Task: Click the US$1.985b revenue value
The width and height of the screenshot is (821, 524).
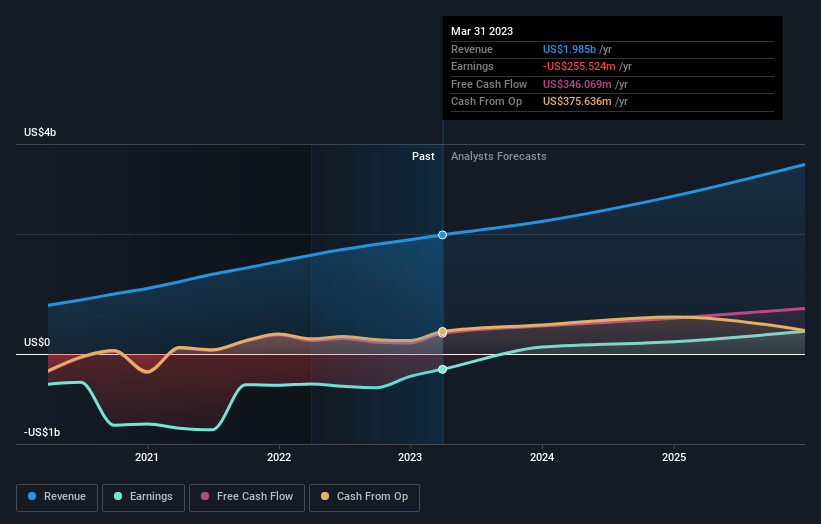Action: click(x=569, y=49)
